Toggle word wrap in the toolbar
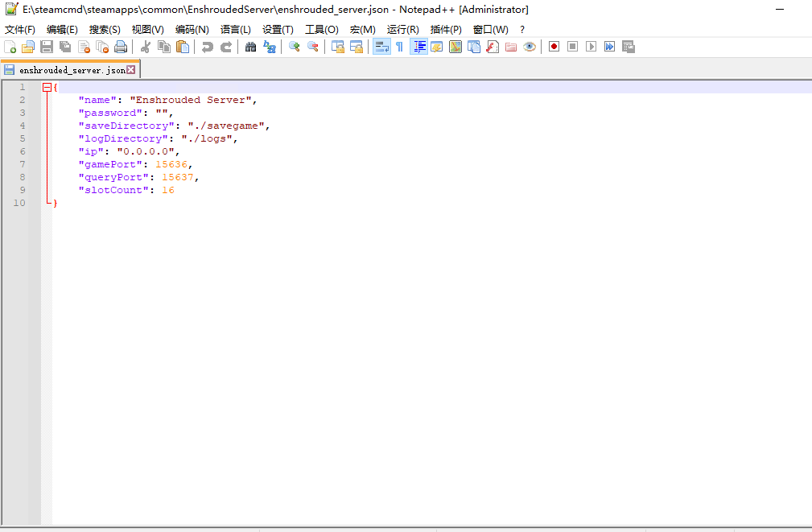This screenshot has height=532, width=812. (381, 47)
